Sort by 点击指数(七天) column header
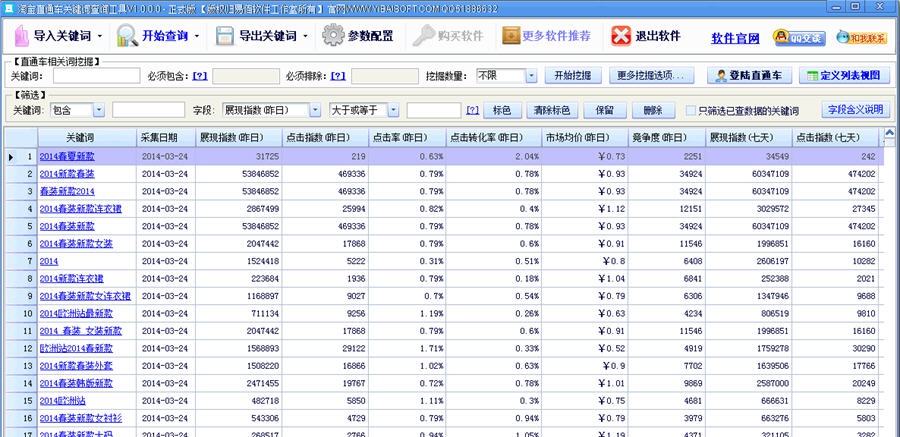The height and width of the screenshot is (437, 900). pyautogui.click(x=835, y=138)
